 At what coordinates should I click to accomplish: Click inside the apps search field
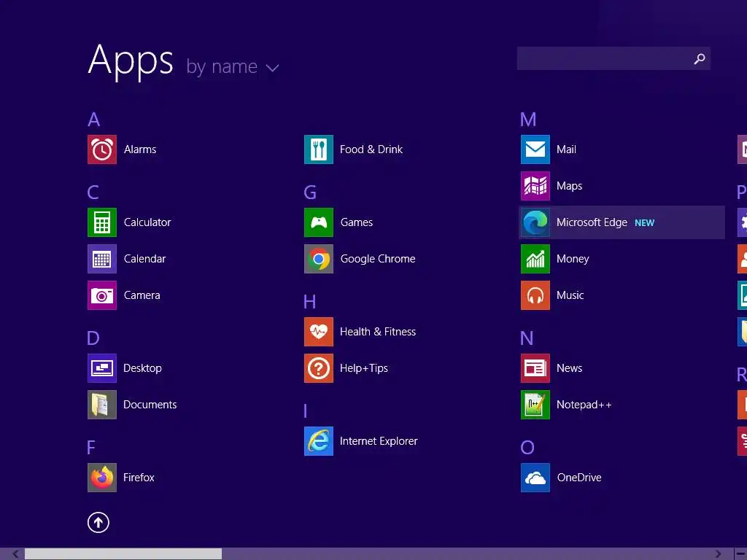point(614,58)
